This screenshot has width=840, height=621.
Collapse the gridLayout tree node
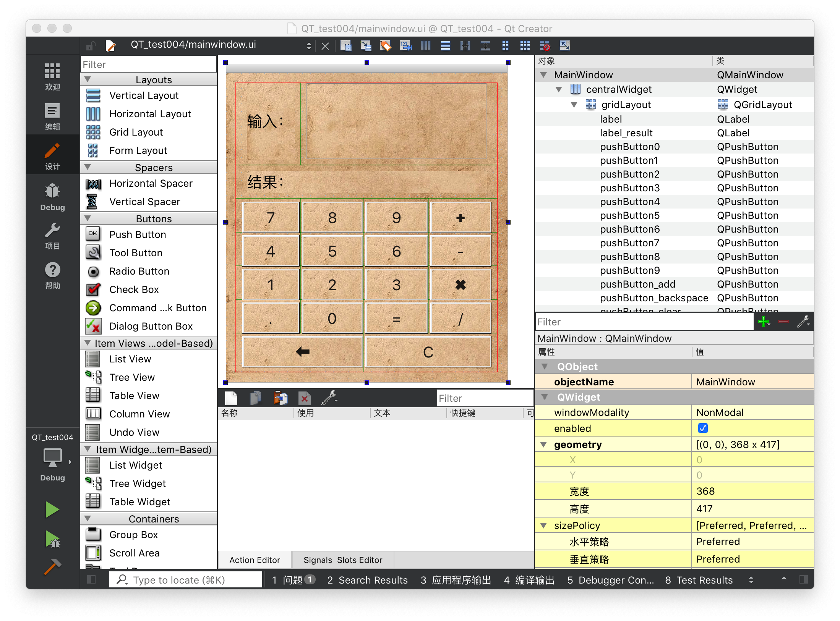tap(574, 105)
